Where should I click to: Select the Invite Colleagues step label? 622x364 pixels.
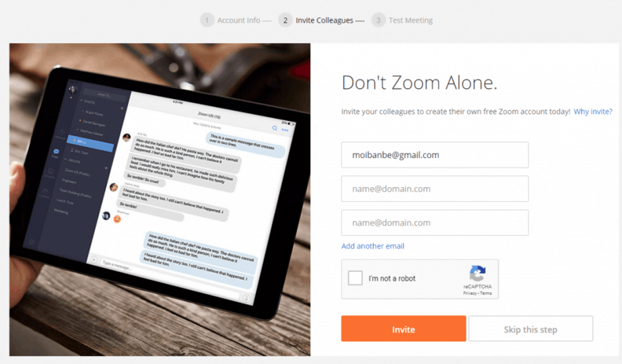[x=324, y=20]
